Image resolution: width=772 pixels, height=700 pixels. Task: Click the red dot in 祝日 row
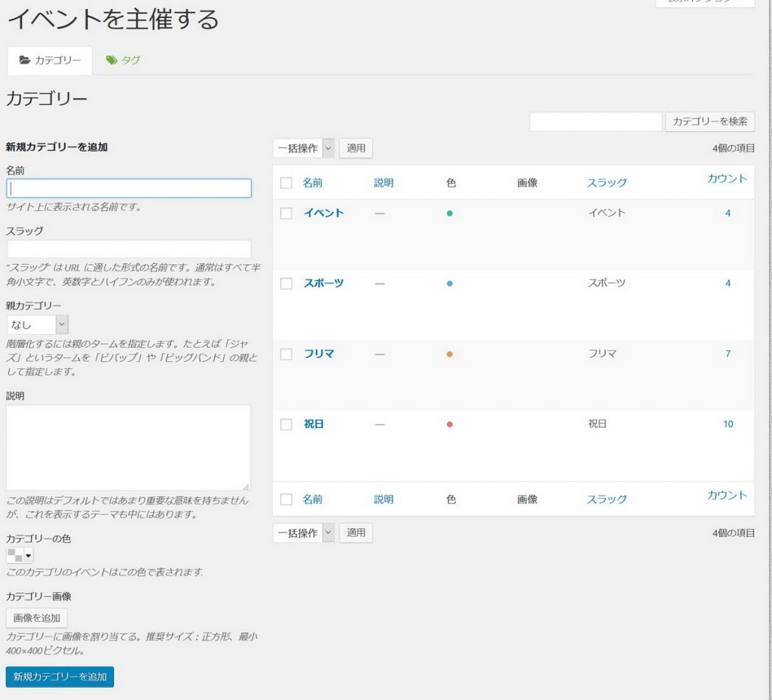click(449, 425)
